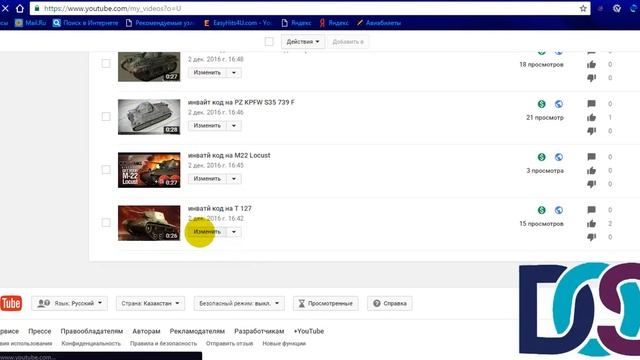This screenshot has width=640, height=360.
Task: Expand arrow beside Изменить for PZ KPFW S35
Action: (x=234, y=126)
